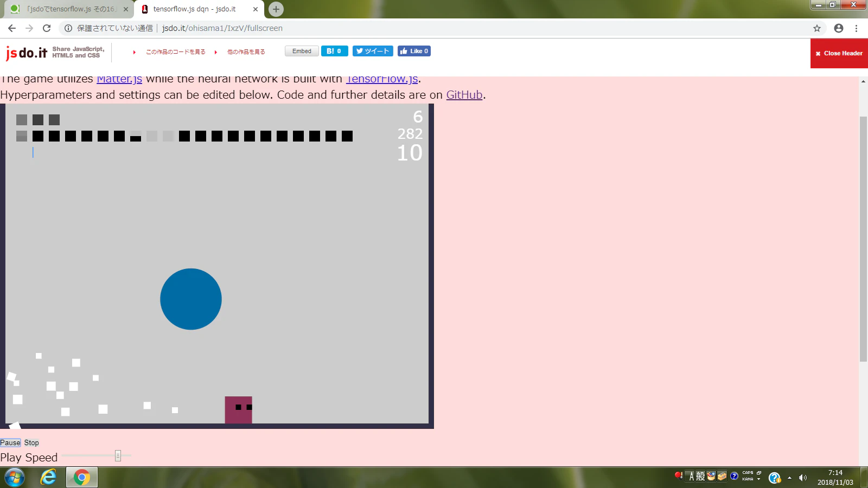The image size is (868, 488).
Task: Open the GitHub link
Action: tap(464, 95)
